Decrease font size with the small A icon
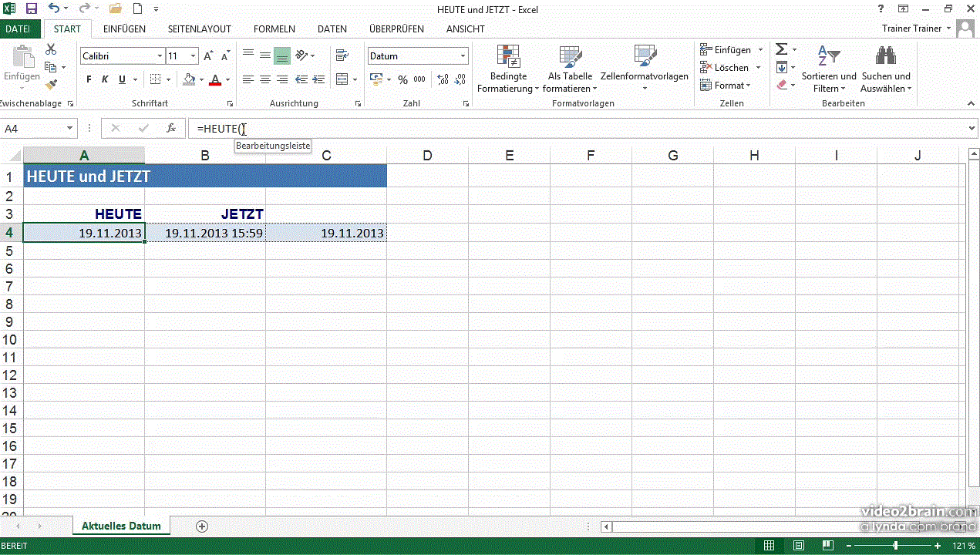Screen dimensions: 980x555 tap(226, 56)
